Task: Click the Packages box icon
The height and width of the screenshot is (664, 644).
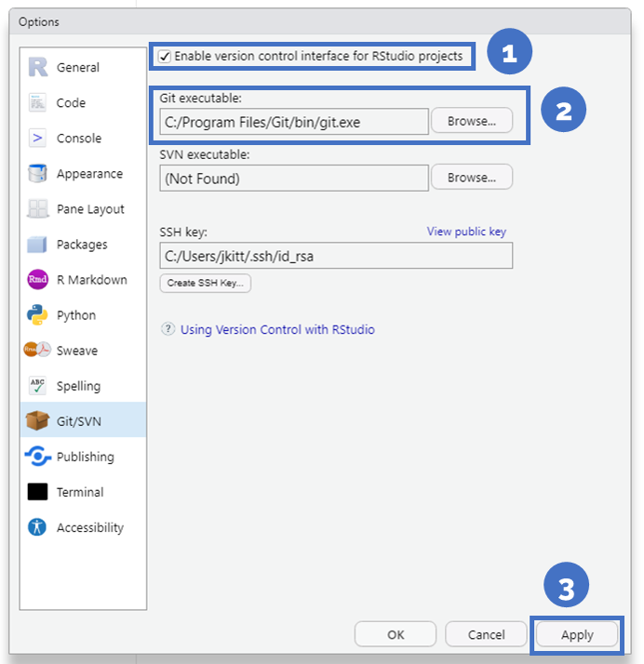Action: (x=37, y=245)
